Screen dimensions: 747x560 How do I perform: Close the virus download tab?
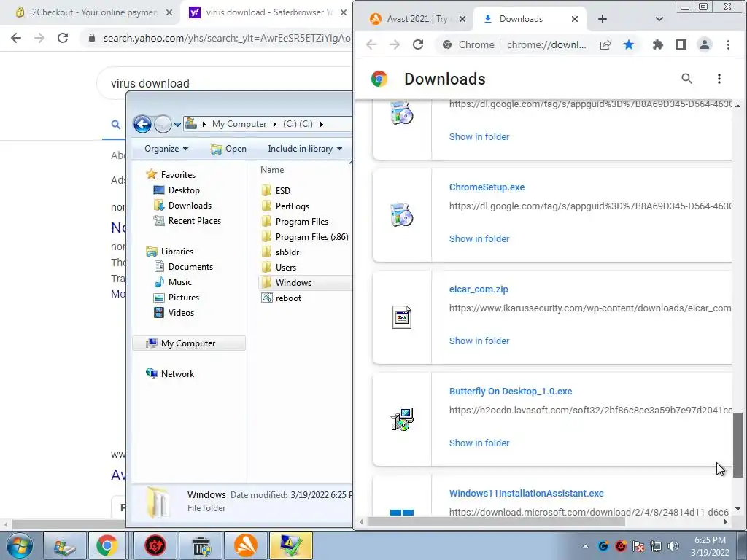coord(344,13)
